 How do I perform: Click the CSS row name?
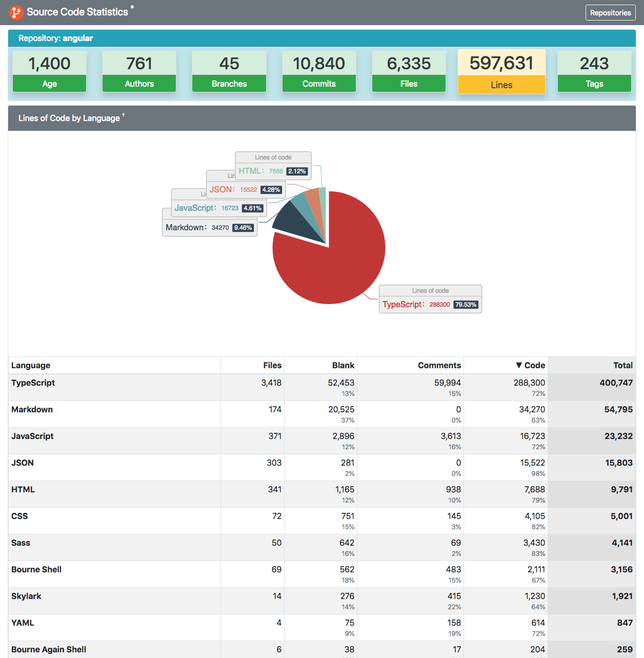tap(19, 516)
